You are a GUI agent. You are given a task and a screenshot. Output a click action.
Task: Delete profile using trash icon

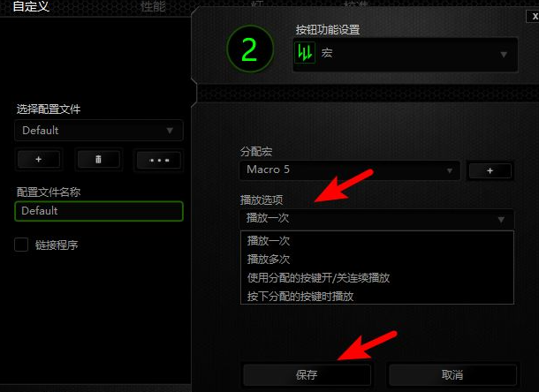click(x=98, y=160)
